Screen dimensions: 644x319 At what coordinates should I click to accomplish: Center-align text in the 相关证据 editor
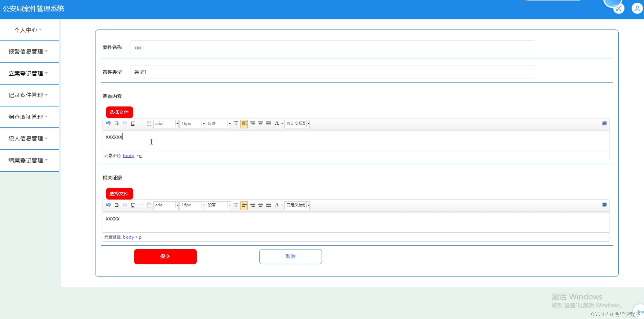pos(260,205)
